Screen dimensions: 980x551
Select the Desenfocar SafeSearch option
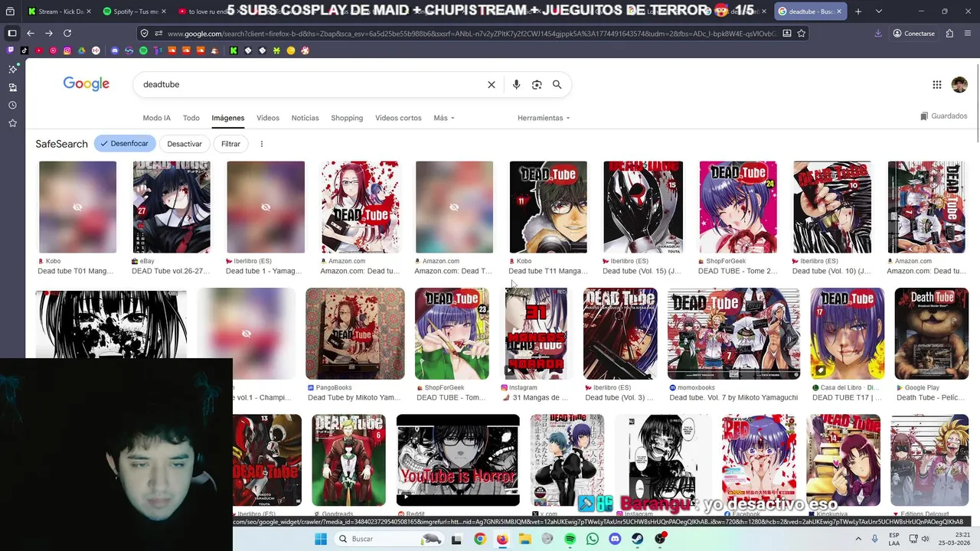[125, 144]
